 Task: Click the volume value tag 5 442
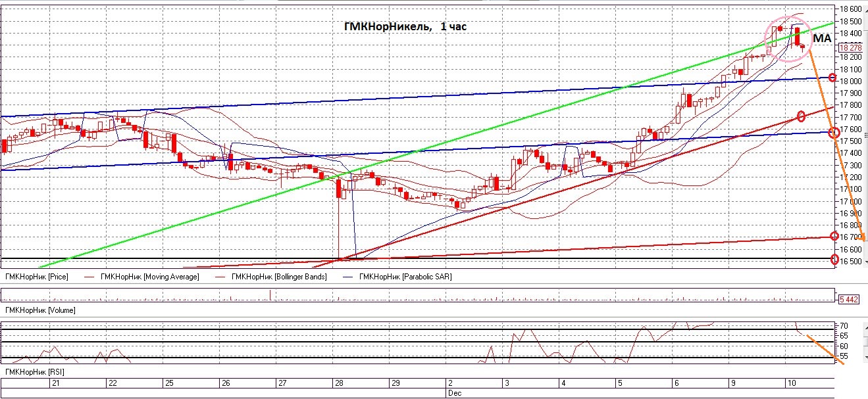(x=849, y=300)
